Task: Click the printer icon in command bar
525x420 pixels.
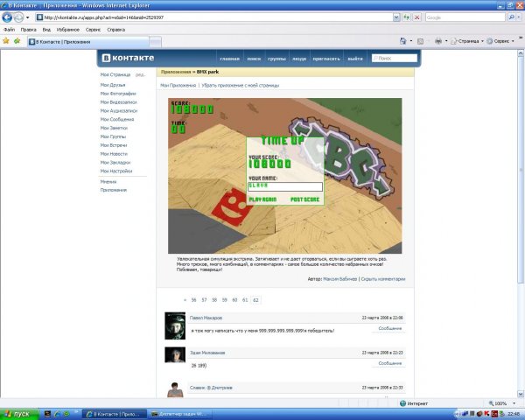Action: pyautogui.click(x=437, y=41)
